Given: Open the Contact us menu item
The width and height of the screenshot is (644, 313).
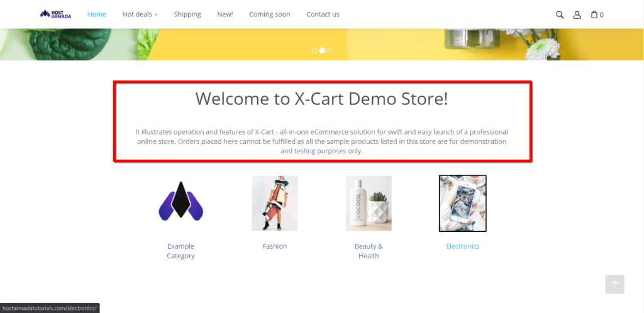Looking at the screenshot, I should [323, 14].
